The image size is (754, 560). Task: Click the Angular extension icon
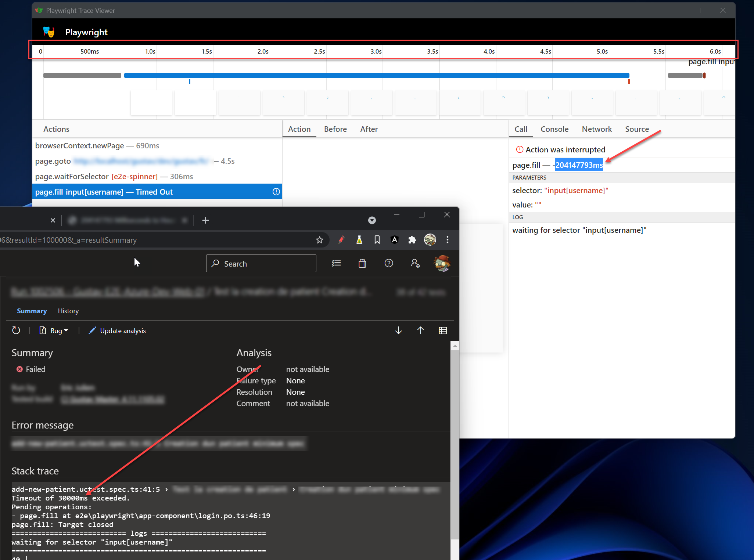pyautogui.click(x=394, y=240)
